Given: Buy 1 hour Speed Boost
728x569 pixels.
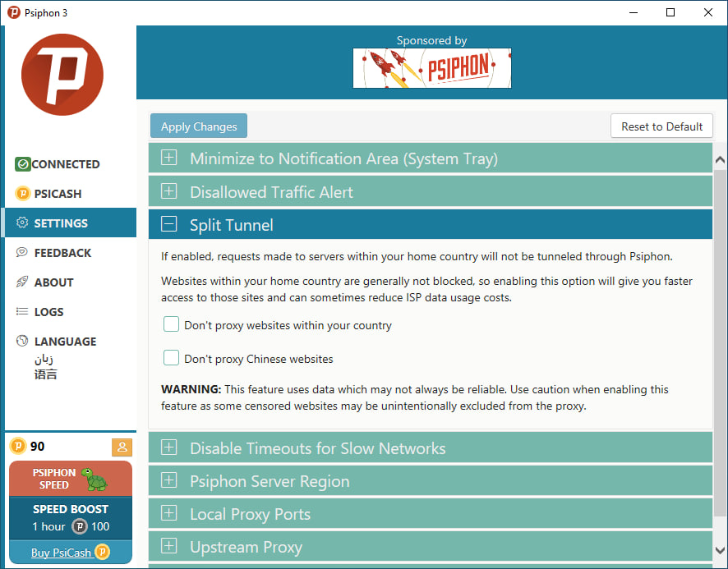Looking at the screenshot, I should (x=71, y=517).
